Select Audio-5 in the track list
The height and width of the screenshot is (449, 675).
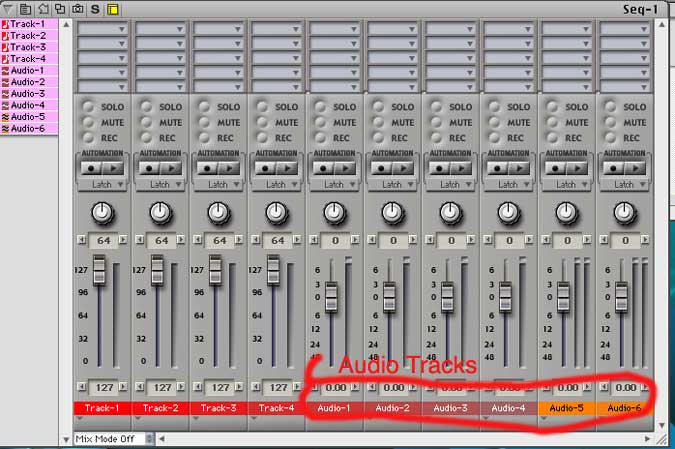tap(26, 117)
